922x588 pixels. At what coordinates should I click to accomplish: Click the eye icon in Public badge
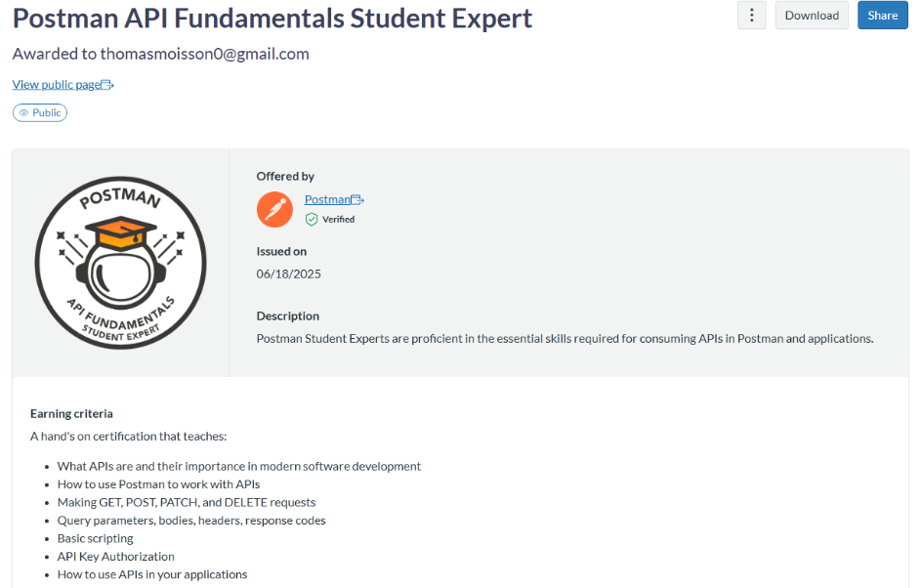click(24, 113)
